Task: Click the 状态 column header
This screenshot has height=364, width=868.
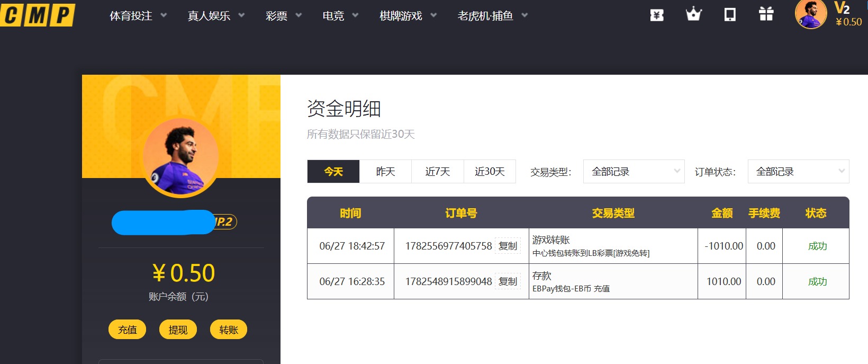Action: [816, 213]
